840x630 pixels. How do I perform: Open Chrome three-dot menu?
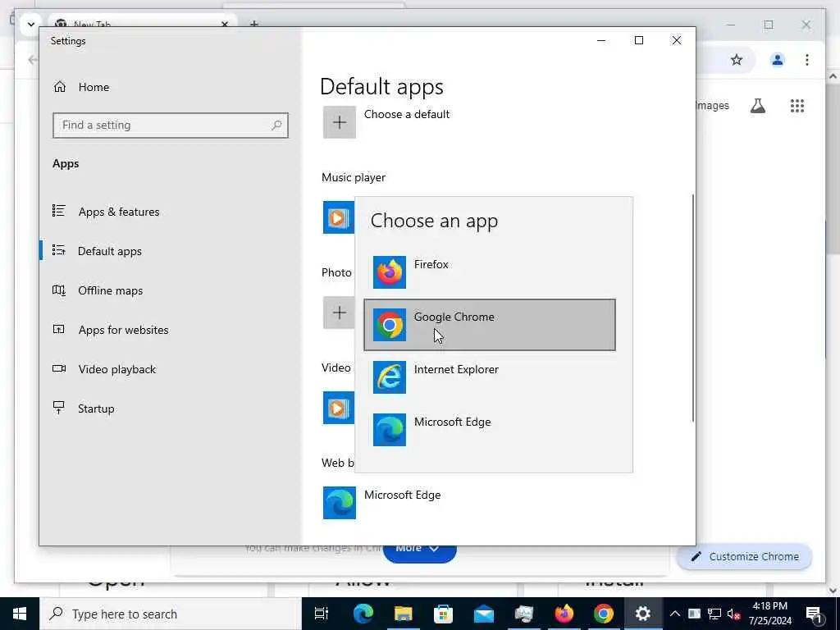807,60
